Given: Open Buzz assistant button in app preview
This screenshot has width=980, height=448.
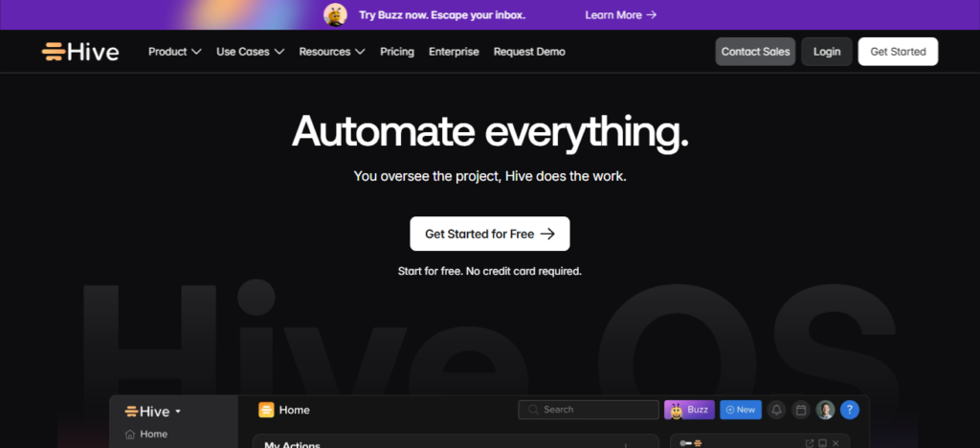Looking at the screenshot, I should (x=689, y=410).
